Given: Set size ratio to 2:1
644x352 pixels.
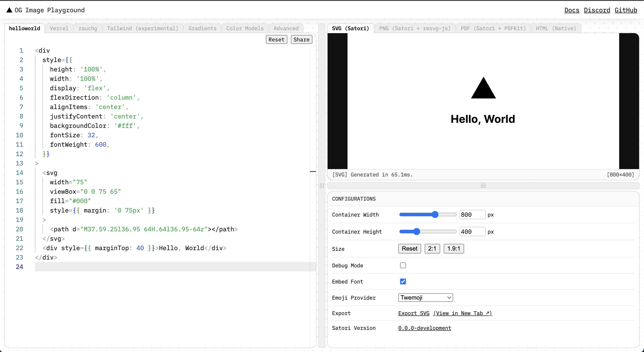Looking at the screenshot, I should pyautogui.click(x=432, y=248).
